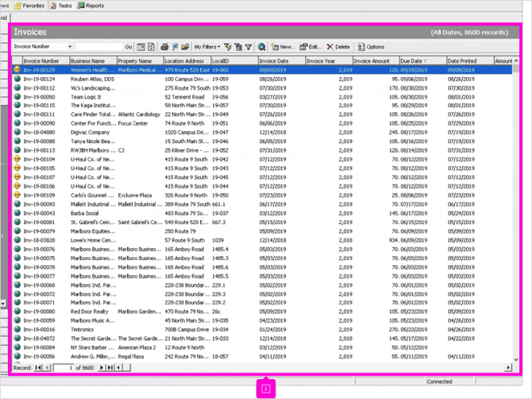The width and height of the screenshot is (532, 399).
Task: Click the quick filter lightning icon
Action: tap(228, 47)
